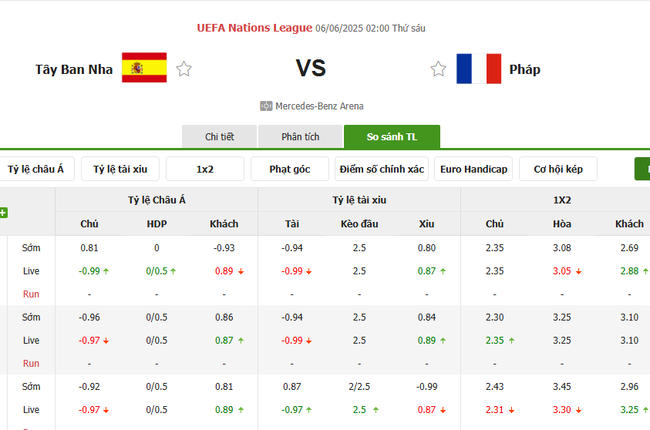Show the Tỷ lệ tài xỉu odds
This screenshot has height=430, width=650.
click(x=119, y=169)
